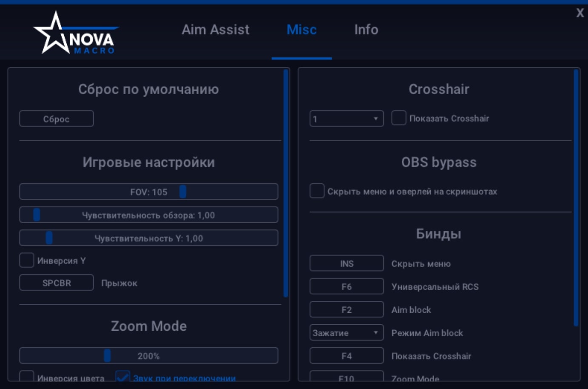
Task: Click the Чувствительность обзора slider
Action: click(149, 215)
